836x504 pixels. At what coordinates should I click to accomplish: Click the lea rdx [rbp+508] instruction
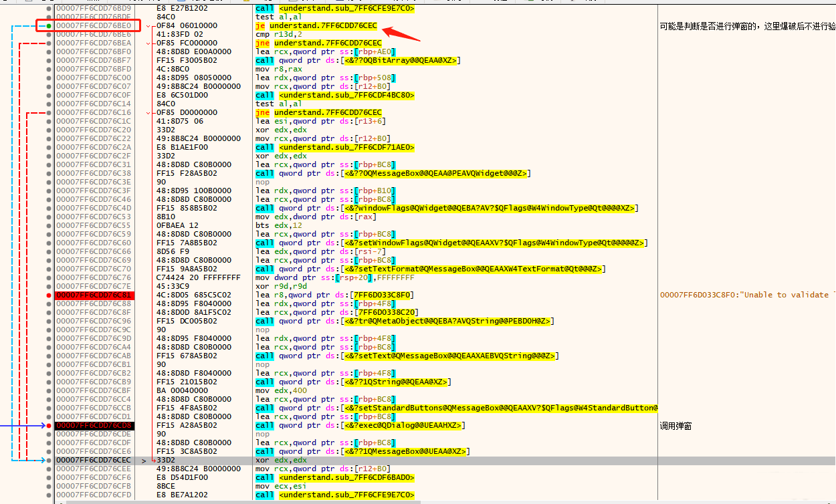[x=325, y=78]
